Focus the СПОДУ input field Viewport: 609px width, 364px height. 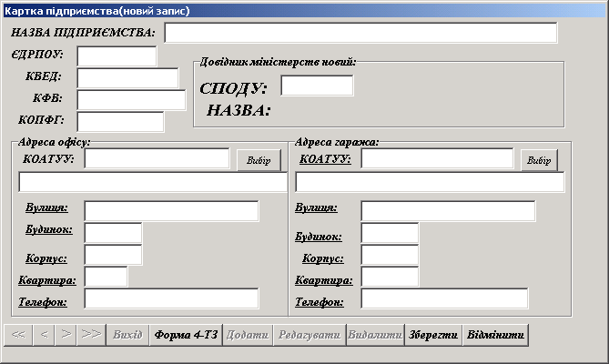click(317, 86)
